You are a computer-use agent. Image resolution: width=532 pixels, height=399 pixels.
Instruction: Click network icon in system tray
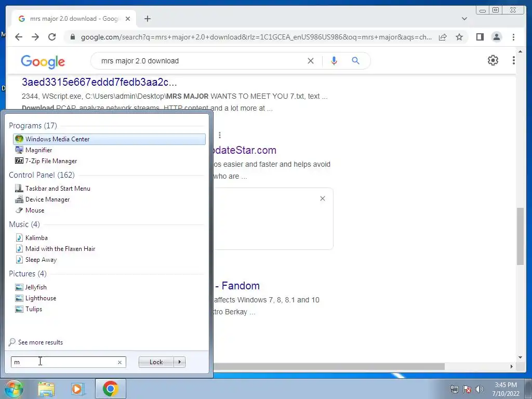[x=454, y=390]
